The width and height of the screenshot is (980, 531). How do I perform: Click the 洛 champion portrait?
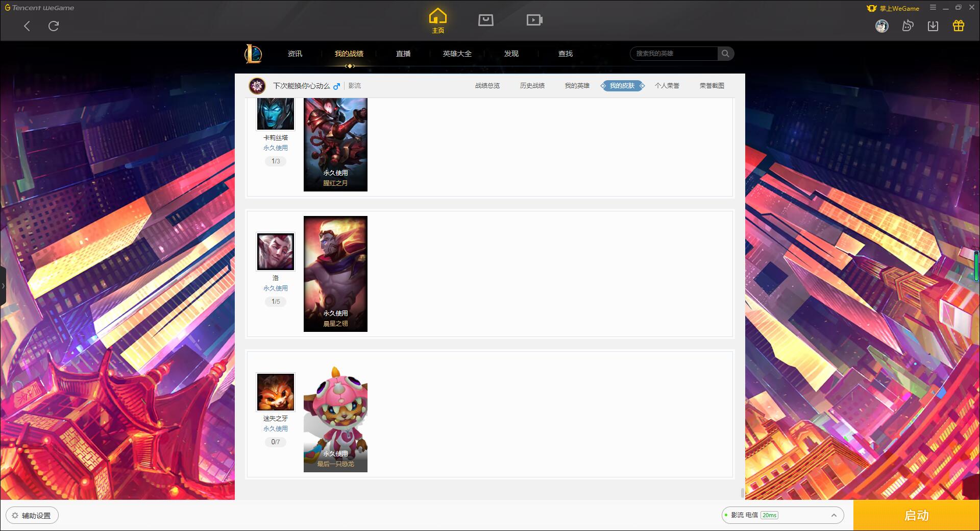[x=276, y=252]
